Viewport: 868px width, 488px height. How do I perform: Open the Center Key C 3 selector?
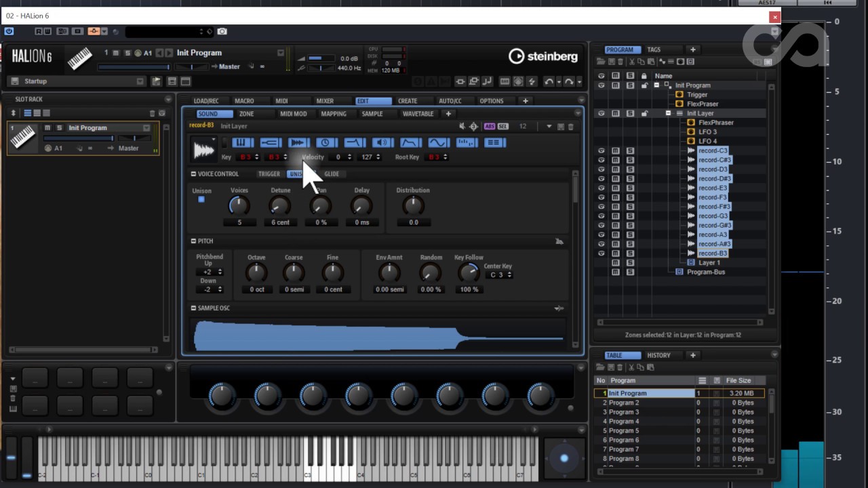click(x=500, y=274)
